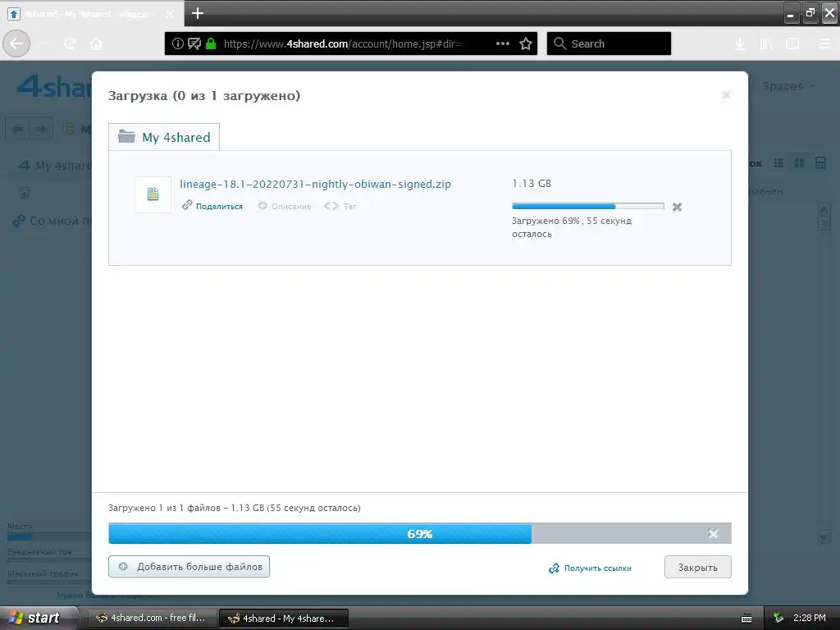Click the overall 69% progress bar

coord(419,533)
